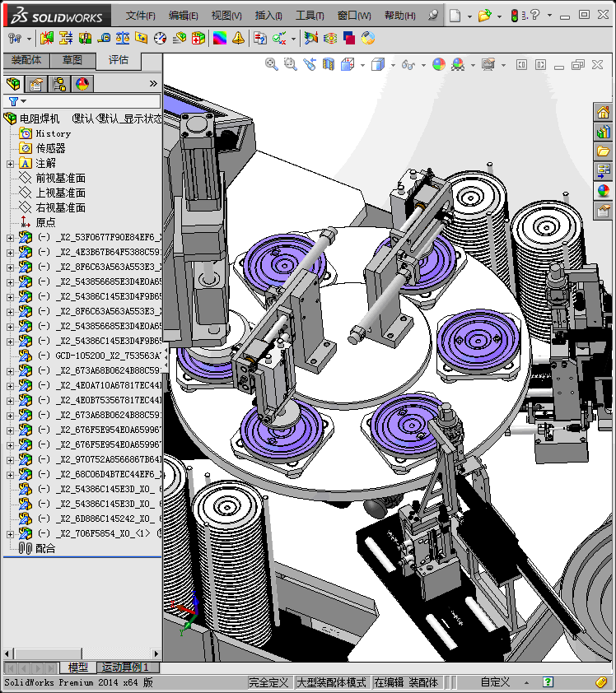Viewport: 616px width, 693px height.
Task: Show Curvature rainbow display
Action: tap(220, 39)
